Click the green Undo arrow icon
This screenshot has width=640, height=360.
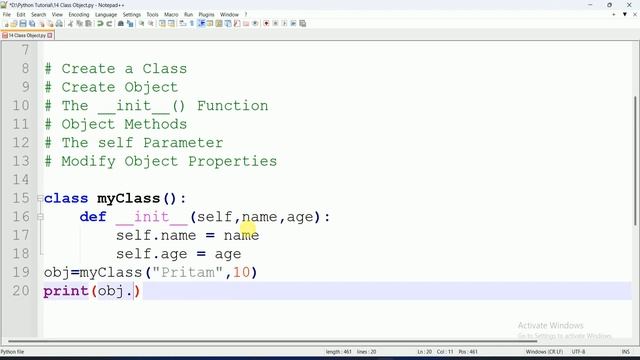coord(100,24)
